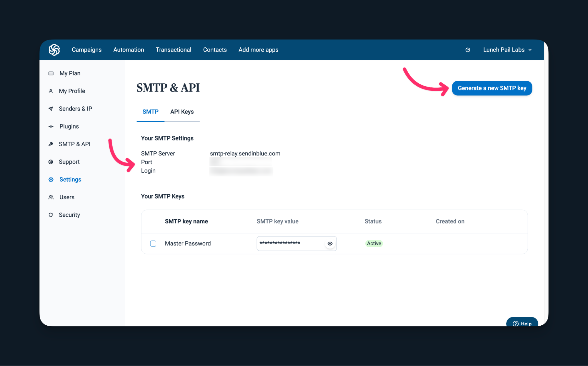
Task: Select the smtp-relay.sendinblue.com server text
Action: pyautogui.click(x=245, y=153)
